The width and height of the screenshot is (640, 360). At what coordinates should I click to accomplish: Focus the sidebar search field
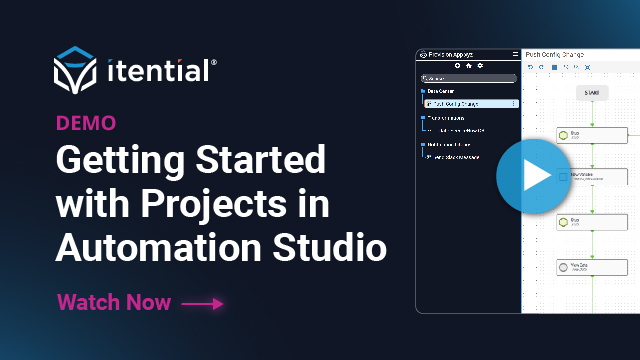pyautogui.click(x=469, y=78)
